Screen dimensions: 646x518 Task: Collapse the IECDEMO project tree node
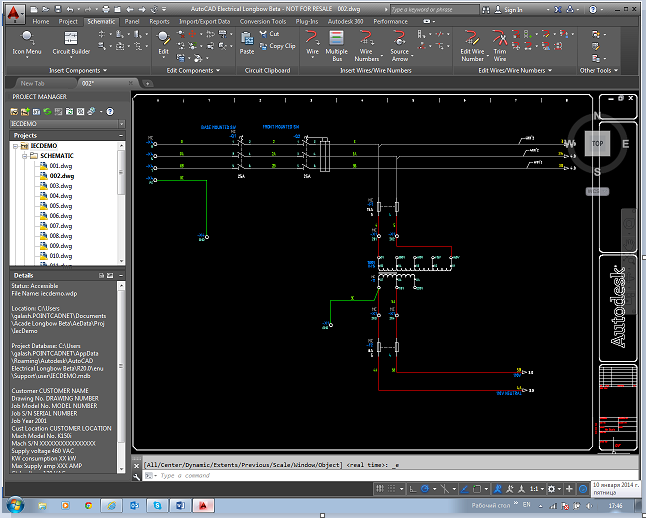[x=16, y=146]
